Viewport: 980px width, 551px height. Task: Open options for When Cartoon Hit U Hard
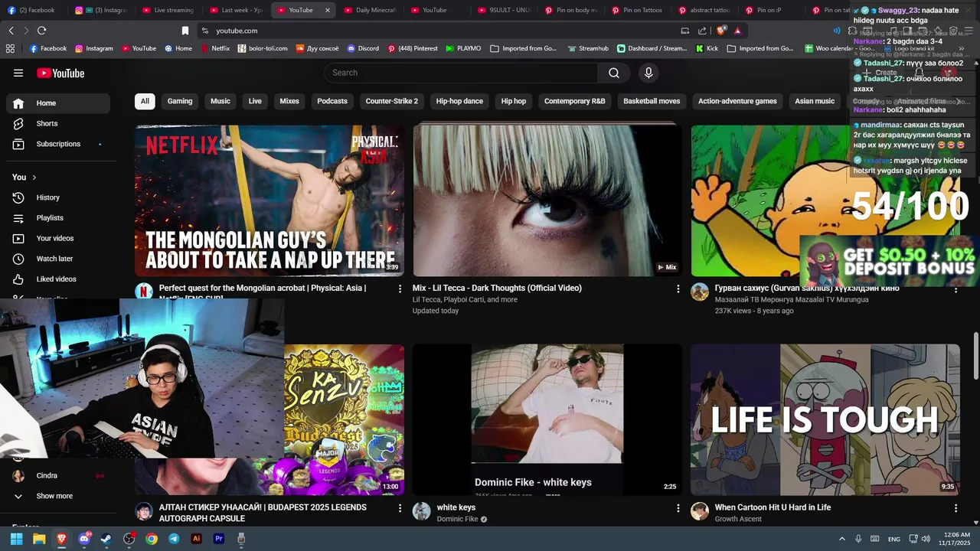click(955, 508)
